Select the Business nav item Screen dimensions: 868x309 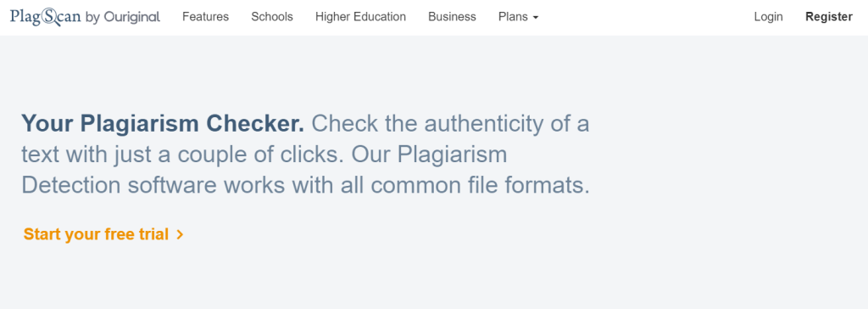pos(452,17)
